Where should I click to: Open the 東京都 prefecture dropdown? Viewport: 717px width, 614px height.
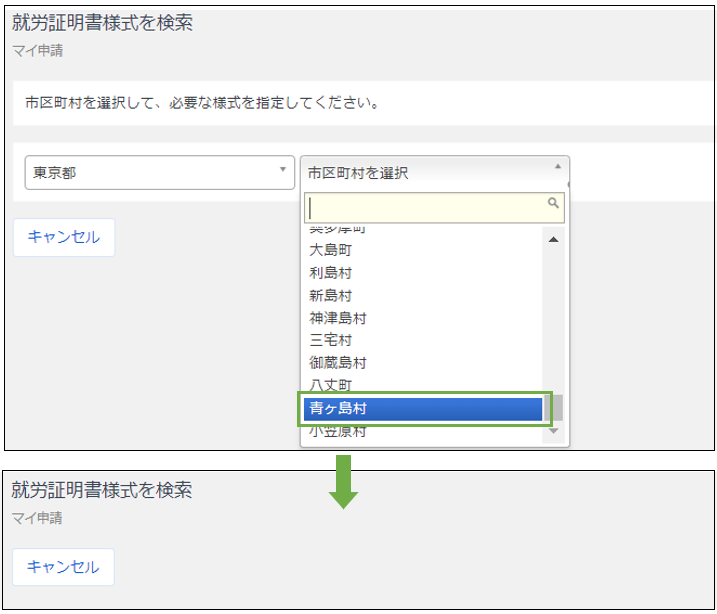159,173
